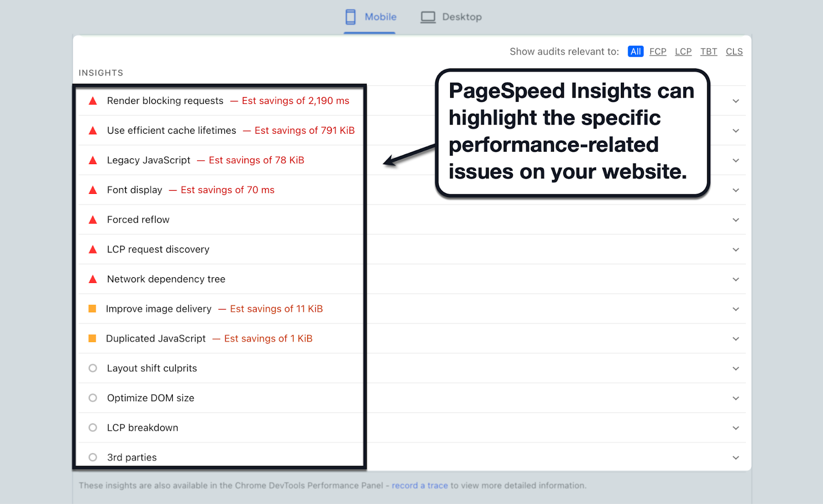Expand the Font display row chevron
This screenshot has height=504, width=823.
736,190
